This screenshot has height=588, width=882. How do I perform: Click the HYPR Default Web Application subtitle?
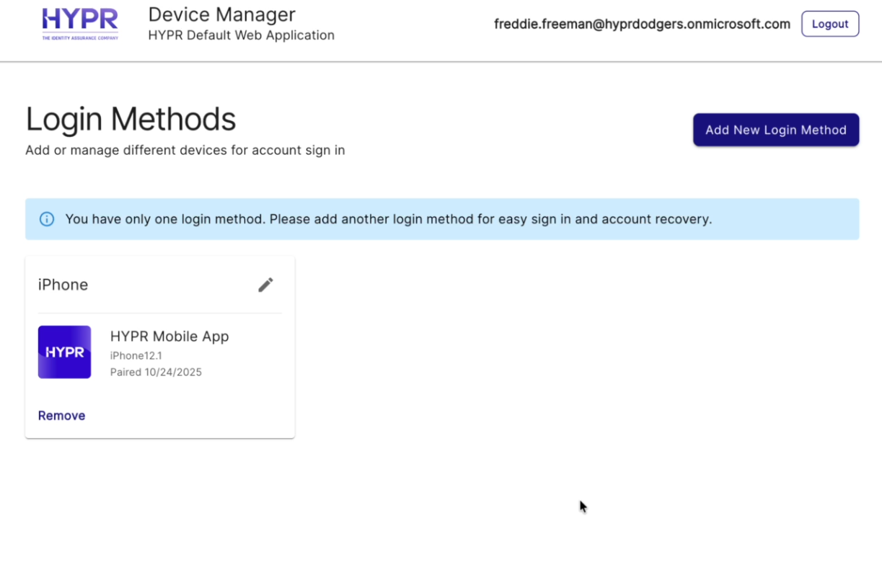[x=241, y=35]
